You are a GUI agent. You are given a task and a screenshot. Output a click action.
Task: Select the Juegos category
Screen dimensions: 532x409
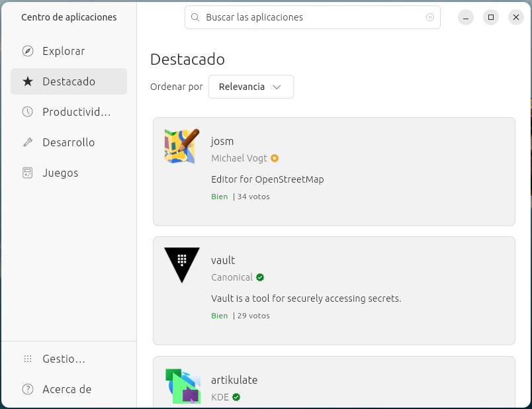point(60,173)
